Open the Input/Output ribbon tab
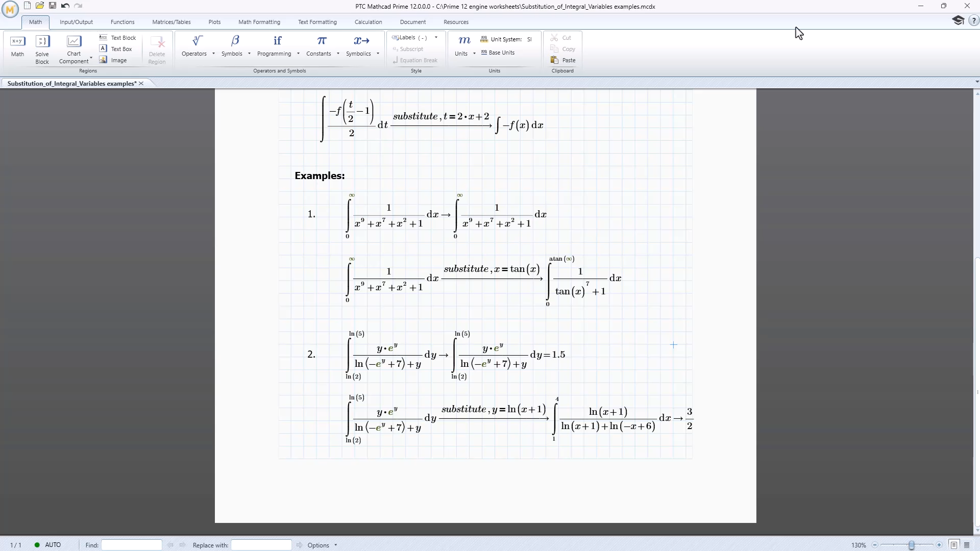The image size is (980, 551). [x=76, y=22]
